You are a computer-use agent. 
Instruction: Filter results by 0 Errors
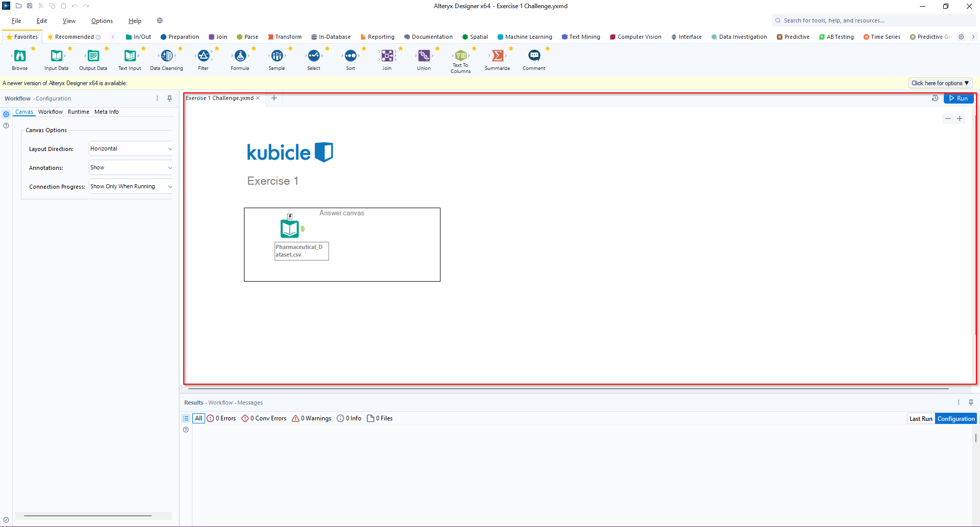click(x=221, y=418)
